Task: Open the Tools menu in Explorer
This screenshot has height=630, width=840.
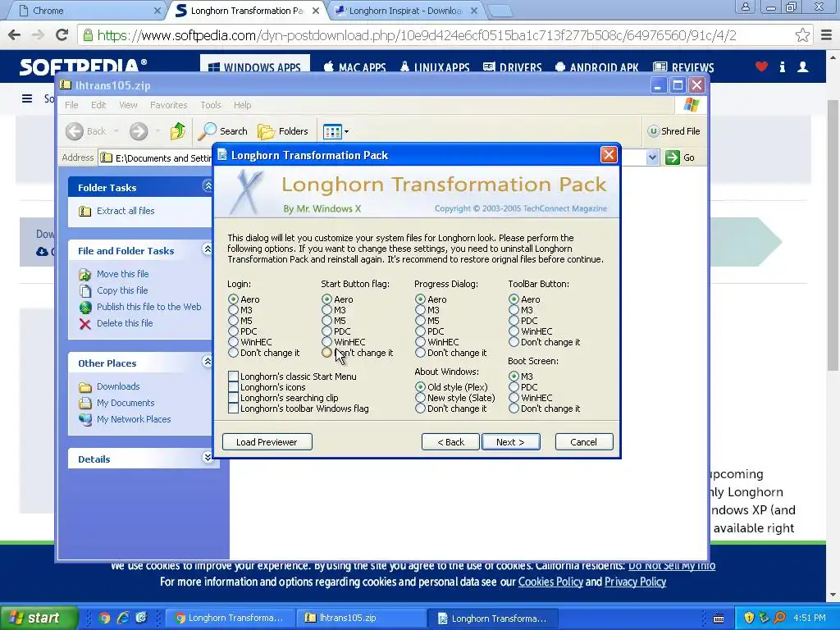Action: point(211,105)
